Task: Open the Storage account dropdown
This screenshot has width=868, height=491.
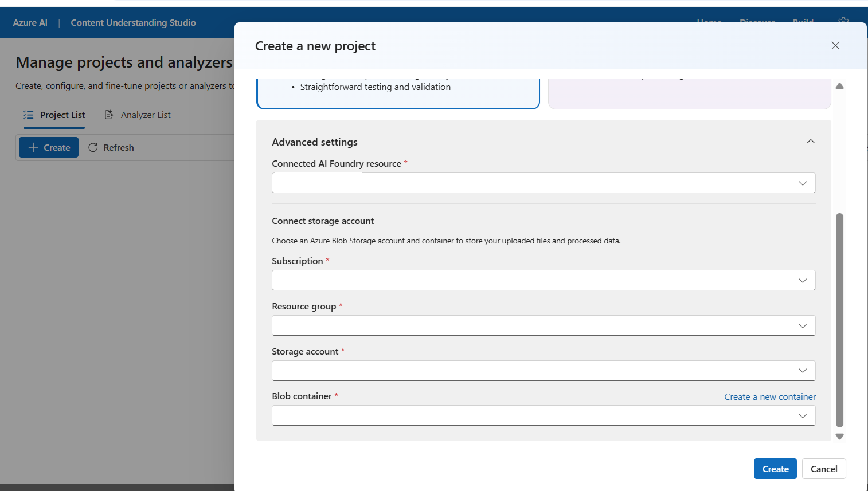Action: 543,371
